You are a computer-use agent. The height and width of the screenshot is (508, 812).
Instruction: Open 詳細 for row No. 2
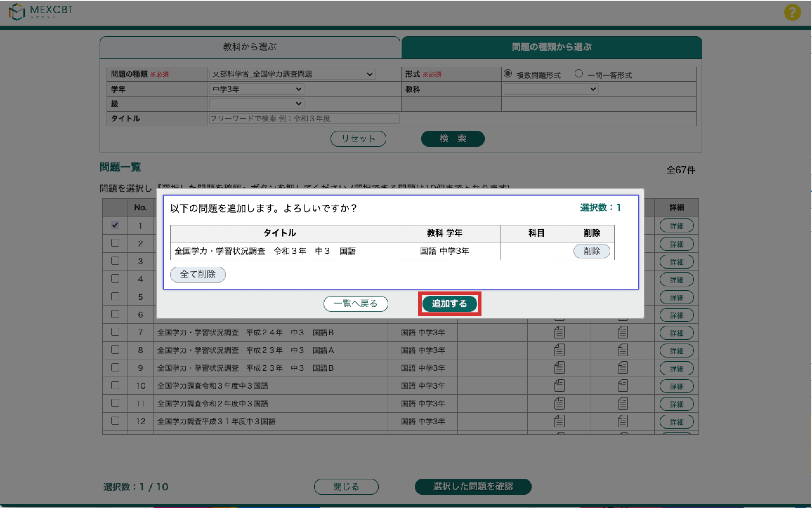coord(677,244)
